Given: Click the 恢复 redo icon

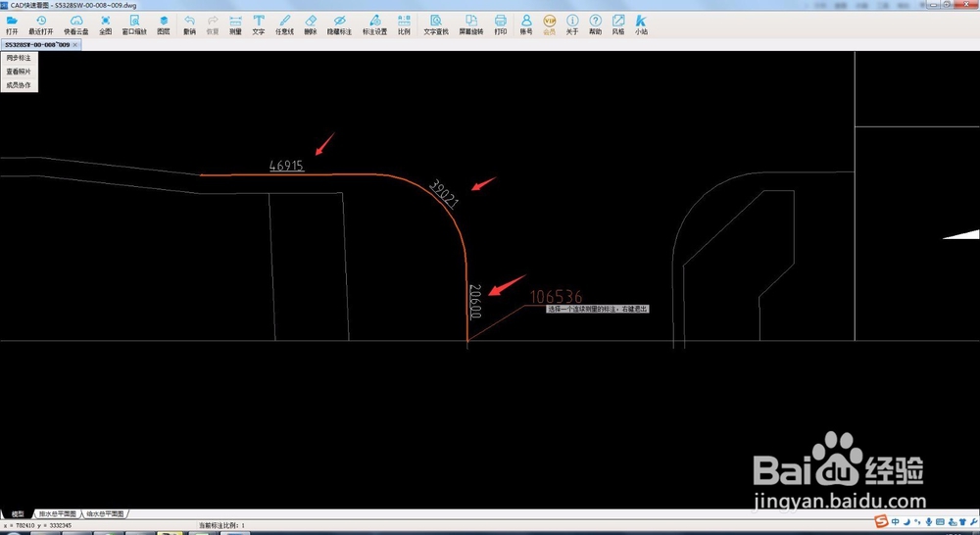Looking at the screenshot, I should (213, 25).
